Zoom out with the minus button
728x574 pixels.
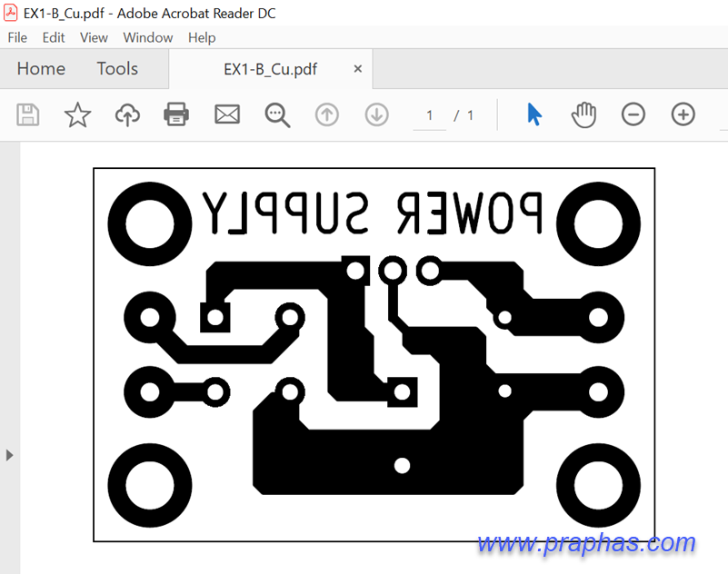pyautogui.click(x=633, y=114)
